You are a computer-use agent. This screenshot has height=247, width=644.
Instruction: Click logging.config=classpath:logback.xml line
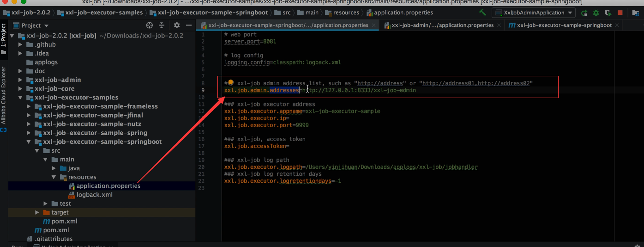283,62
